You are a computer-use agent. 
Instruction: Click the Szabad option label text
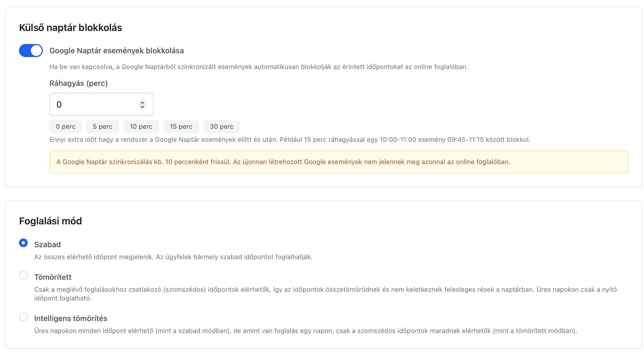click(47, 244)
